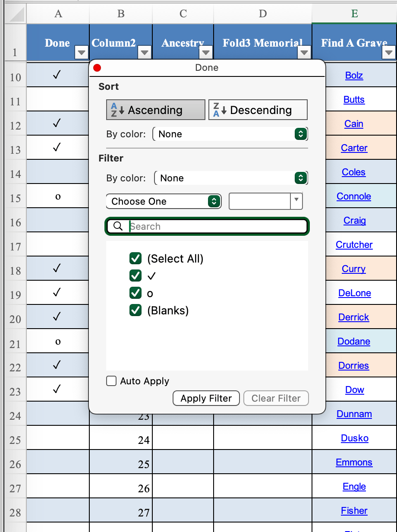
Task: Expand the Filter By color dropdown
Action: 231,178
